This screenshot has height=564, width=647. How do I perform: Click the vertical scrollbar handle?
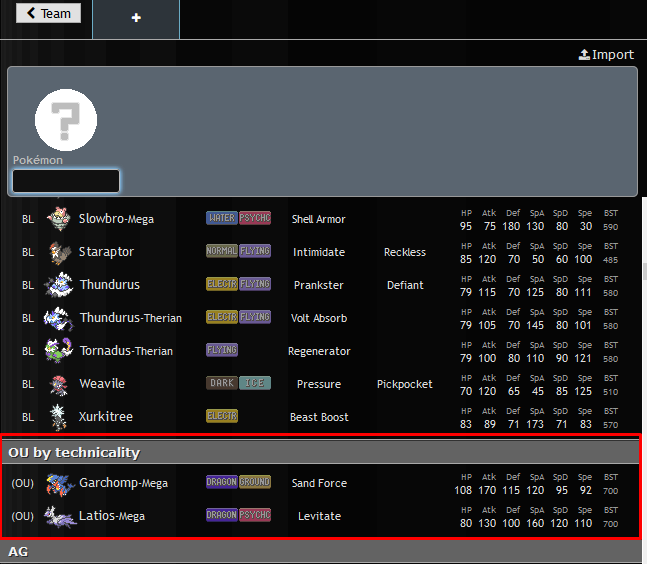[x=645, y=272]
